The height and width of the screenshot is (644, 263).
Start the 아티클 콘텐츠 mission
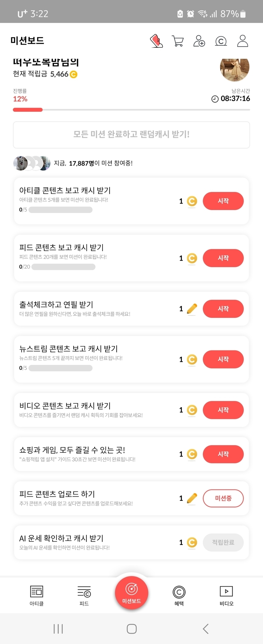pyautogui.click(x=223, y=201)
